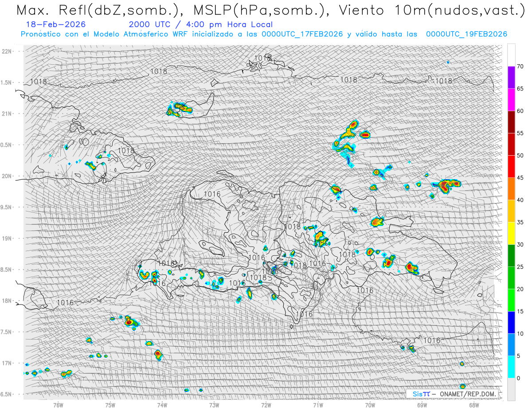Select the bright red 45–50 dBZ legend segment

pos(512,167)
